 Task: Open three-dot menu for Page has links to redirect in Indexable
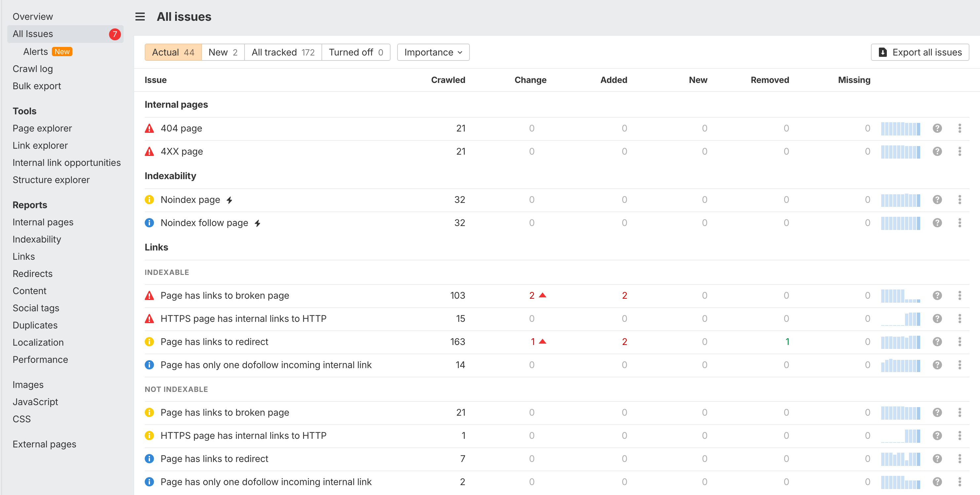960,342
